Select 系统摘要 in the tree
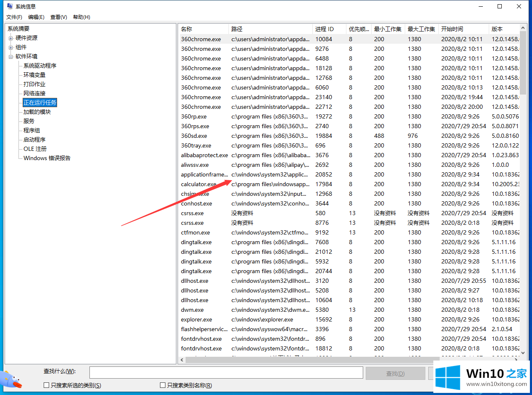The width and height of the screenshot is (532, 395). 19,29
